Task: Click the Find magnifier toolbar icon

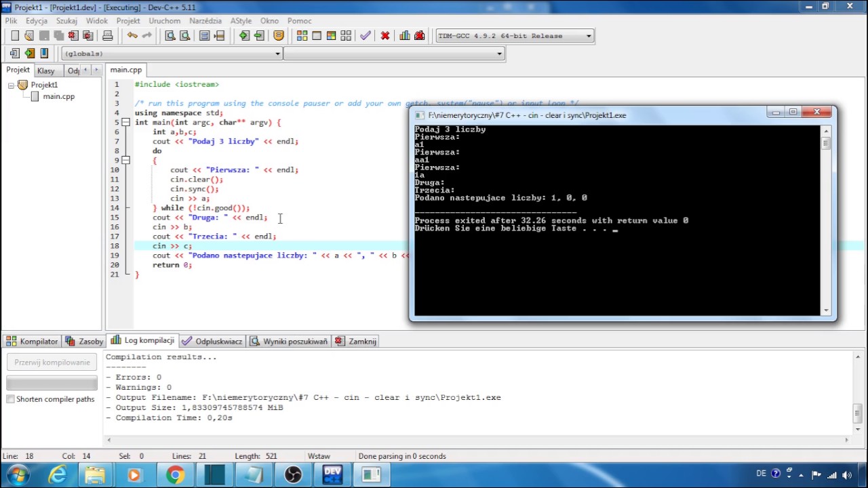Action: pyautogui.click(x=170, y=36)
